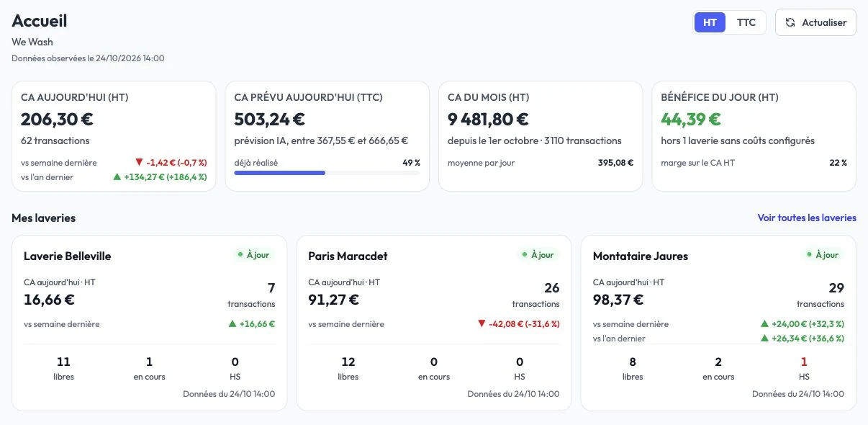
Task: Click the 'BÉNÉFICE DU JOUR (HT)' heading
Action: tap(720, 97)
